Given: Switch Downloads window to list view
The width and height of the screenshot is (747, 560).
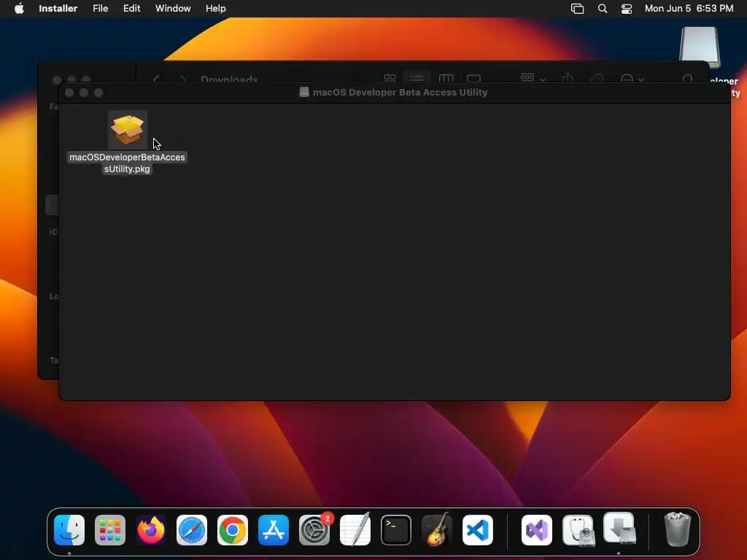Looking at the screenshot, I should click(417, 77).
